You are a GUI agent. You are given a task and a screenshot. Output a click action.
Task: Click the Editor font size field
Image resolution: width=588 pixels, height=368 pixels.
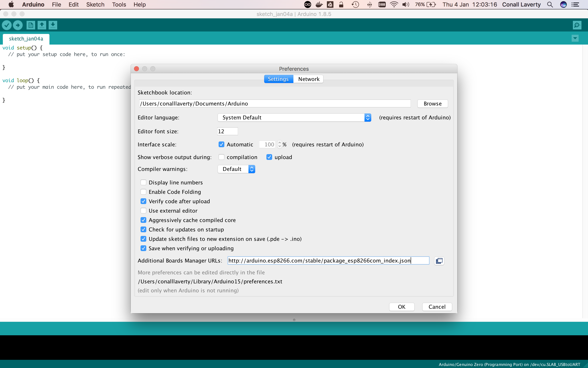tap(227, 131)
